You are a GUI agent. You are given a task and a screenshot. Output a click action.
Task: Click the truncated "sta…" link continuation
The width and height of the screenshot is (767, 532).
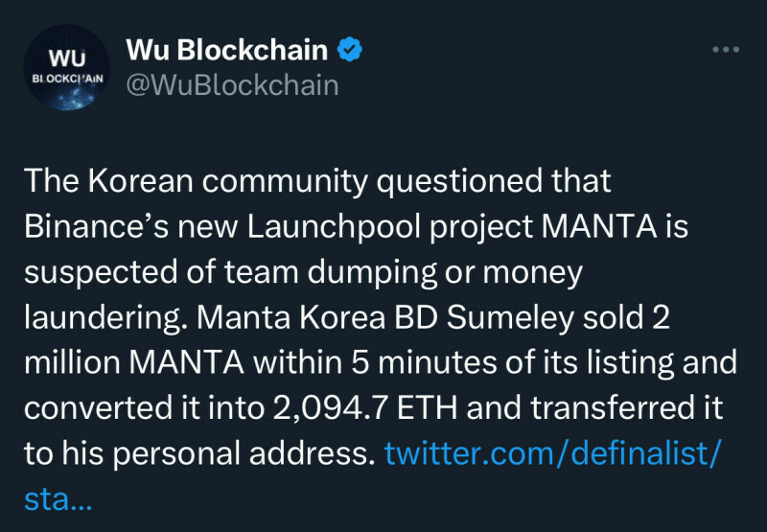[x=57, y=497]
